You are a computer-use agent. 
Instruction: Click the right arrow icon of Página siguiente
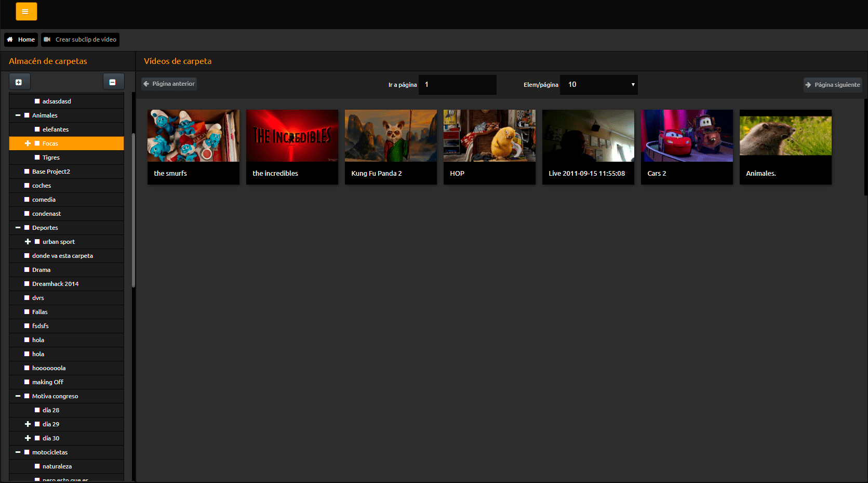[808, 85]
